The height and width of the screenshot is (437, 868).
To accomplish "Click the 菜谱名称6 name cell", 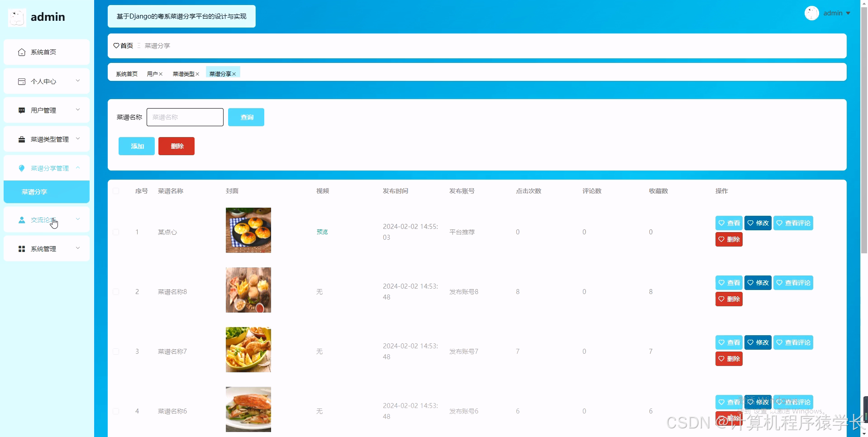I will coord(172,411).
